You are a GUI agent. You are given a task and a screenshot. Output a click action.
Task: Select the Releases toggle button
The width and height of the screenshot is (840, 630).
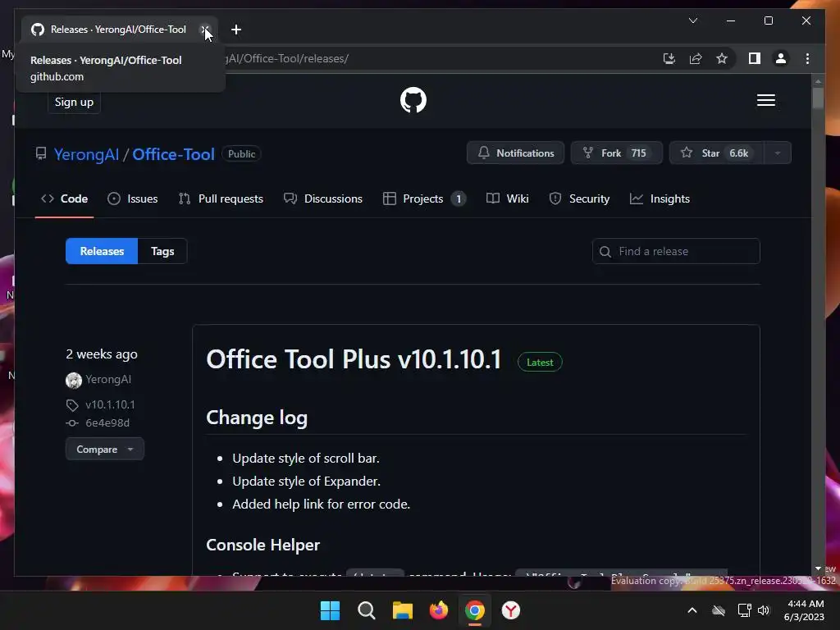coord(102,251)
